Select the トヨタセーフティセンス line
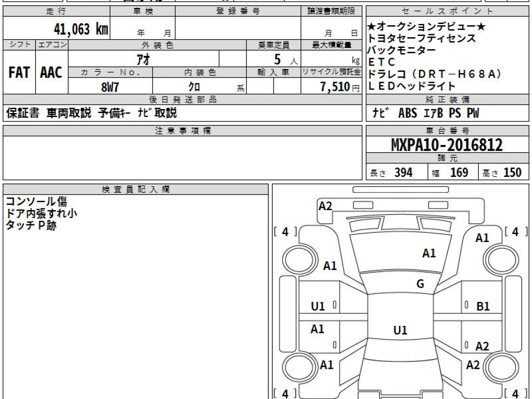This screenshot has height=399, width=532. coord(422,39)
